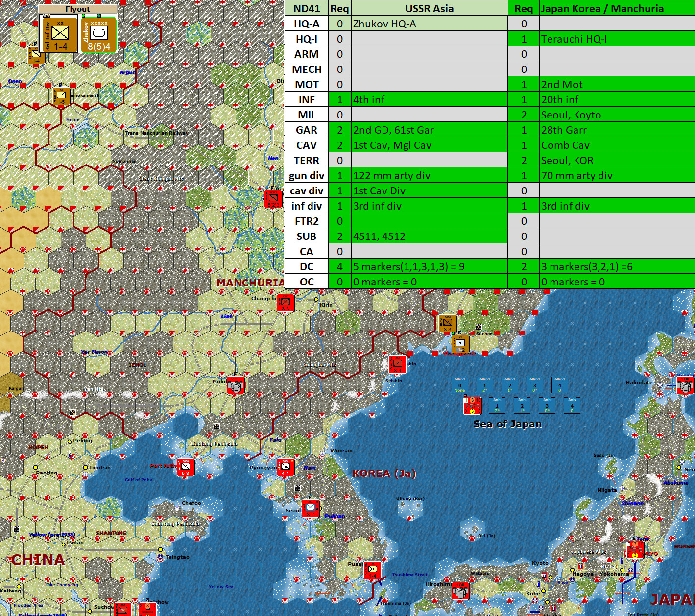Select the 2nd Mot cell
Viewport: 695px width, 616px height.
tap(617, 84)
